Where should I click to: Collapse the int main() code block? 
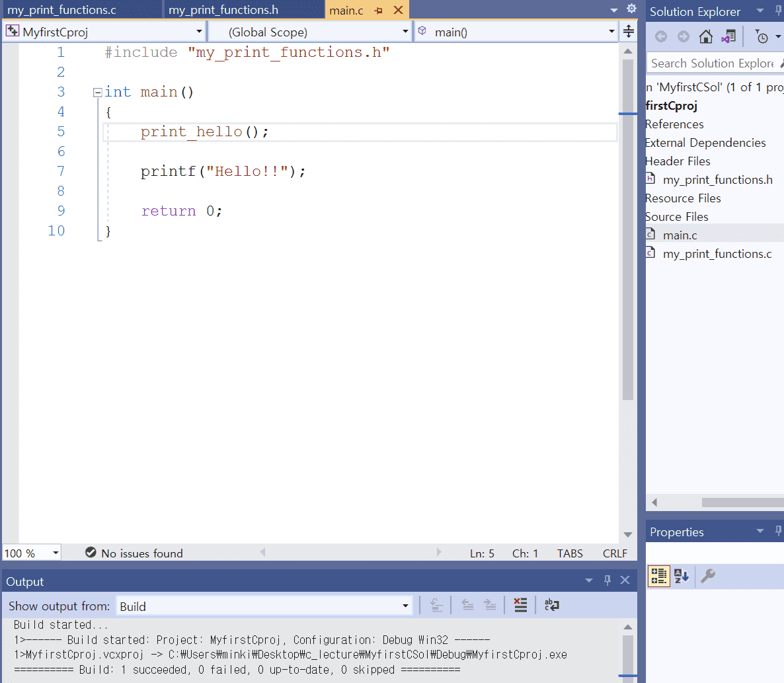click(x=97, y=92)
